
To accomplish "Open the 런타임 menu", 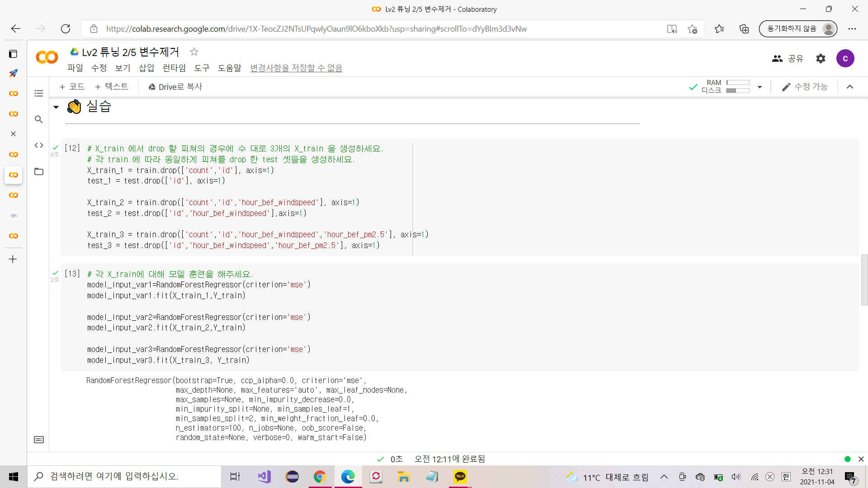I will point(174,68).
